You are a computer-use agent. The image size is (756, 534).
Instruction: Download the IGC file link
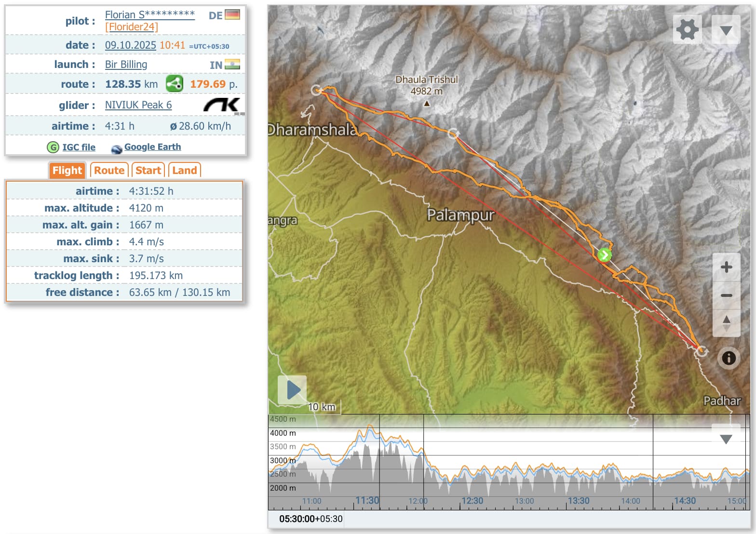79,147
